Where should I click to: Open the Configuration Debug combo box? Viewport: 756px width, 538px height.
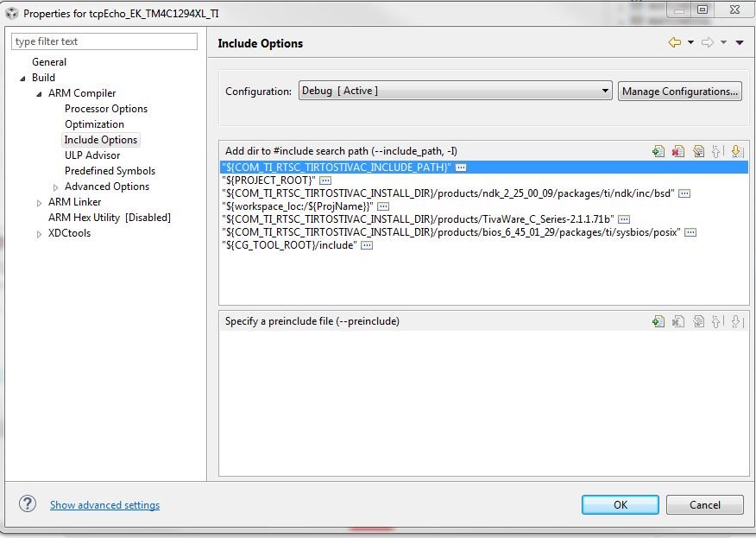455,91
